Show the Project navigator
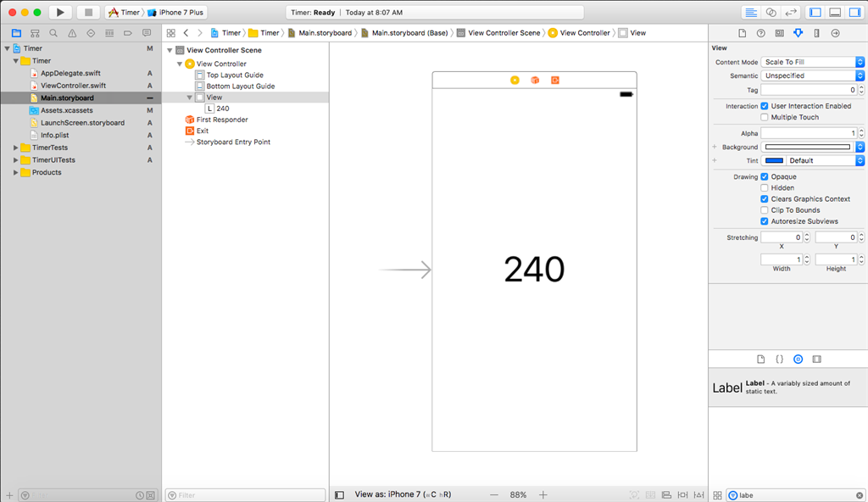Image resolution: width=868 pixels, height=502 pixels. pos(16,33)
